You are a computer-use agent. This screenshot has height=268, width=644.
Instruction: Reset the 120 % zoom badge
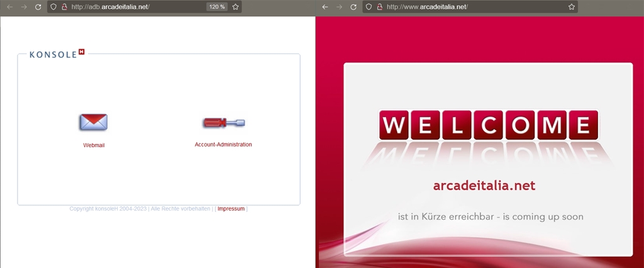pyautogui.click(x=217, y=7)
